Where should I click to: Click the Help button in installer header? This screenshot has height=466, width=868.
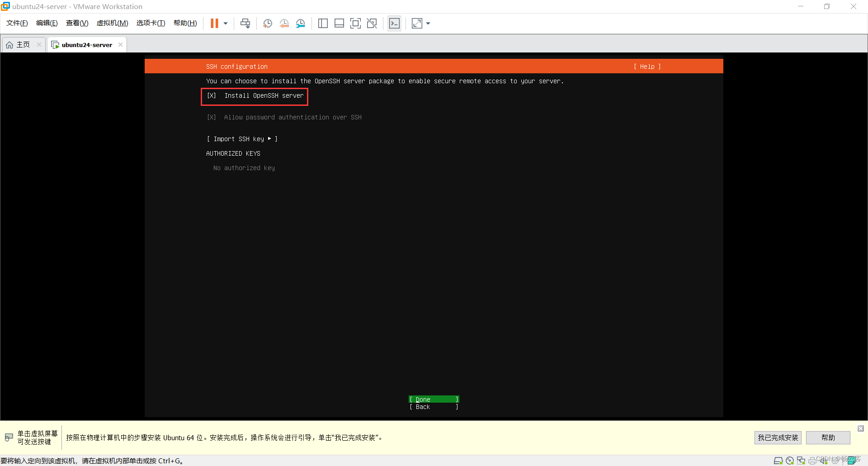[x=647, y=67]
